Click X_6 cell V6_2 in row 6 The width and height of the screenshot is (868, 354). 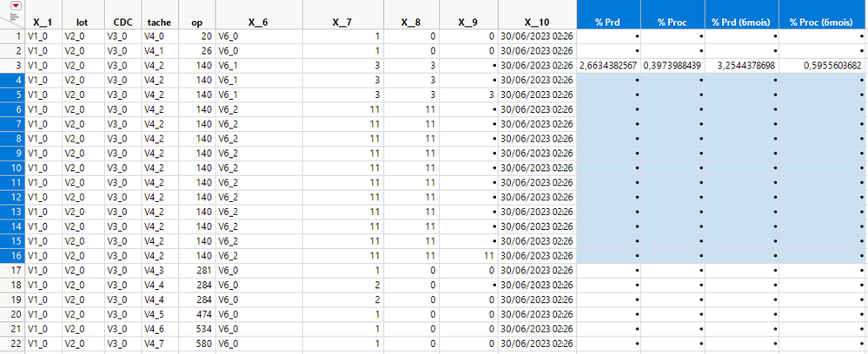coord(259,109)
